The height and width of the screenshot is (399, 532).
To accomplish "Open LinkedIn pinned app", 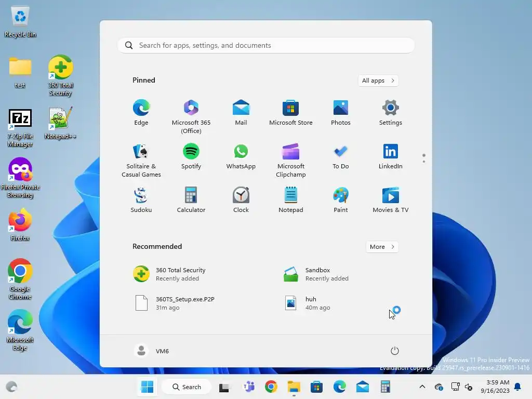I will pos(391,156).
